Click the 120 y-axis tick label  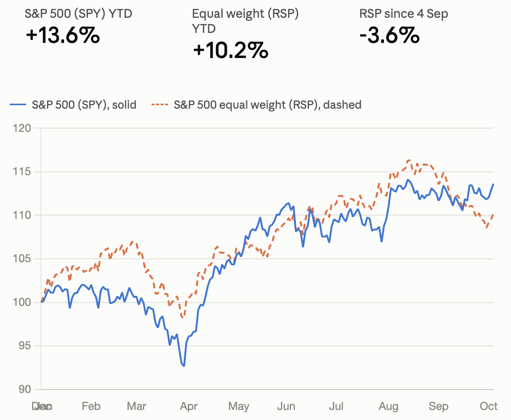tap(22, 128)
